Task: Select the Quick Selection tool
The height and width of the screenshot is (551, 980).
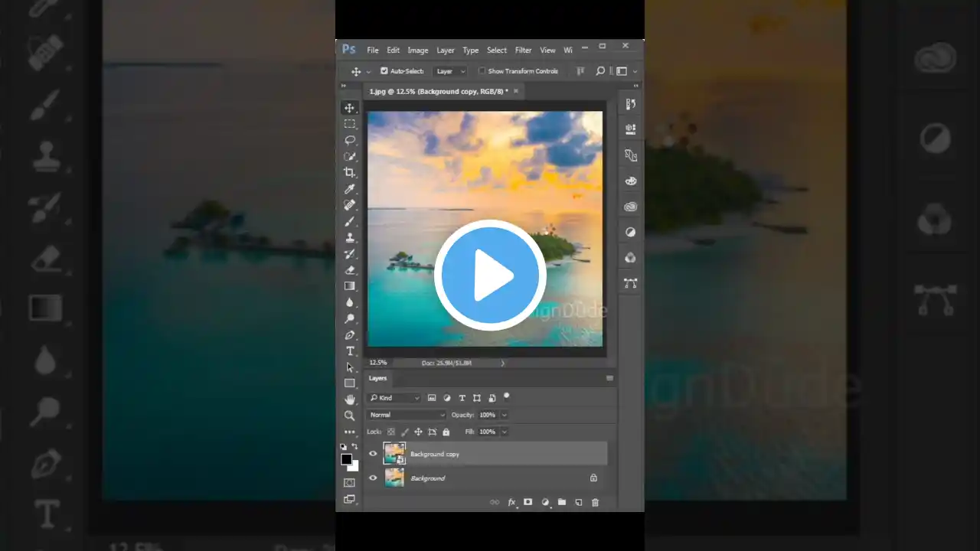Action: click(350, 156)
